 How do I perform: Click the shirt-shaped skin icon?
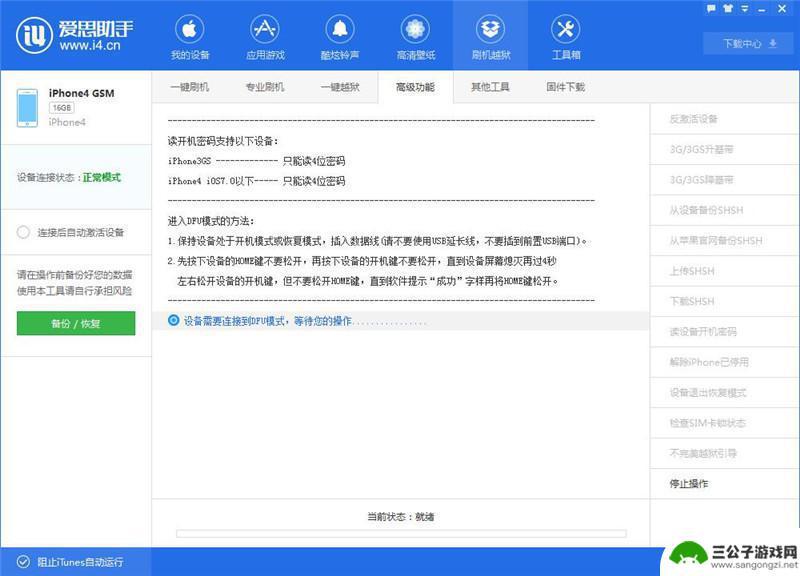pyautogui.click(x=728, y=9)
